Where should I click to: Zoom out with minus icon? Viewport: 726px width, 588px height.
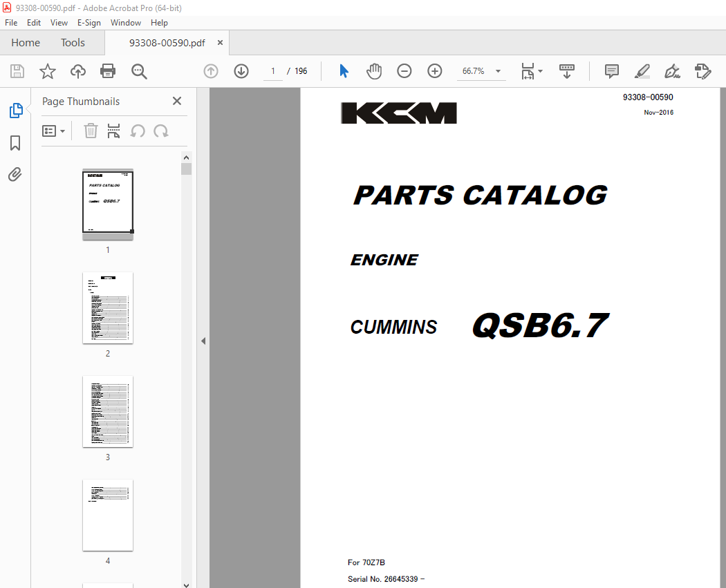[404, 71]
